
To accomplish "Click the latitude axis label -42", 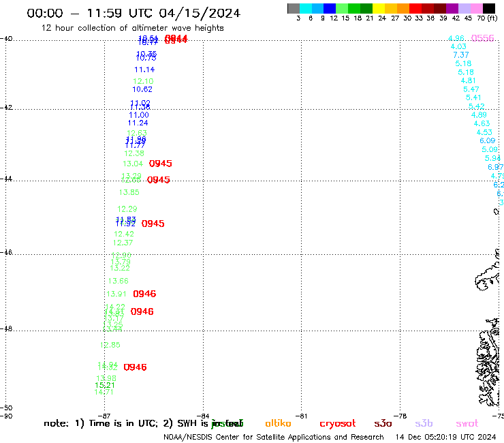I will pos(6,107).
